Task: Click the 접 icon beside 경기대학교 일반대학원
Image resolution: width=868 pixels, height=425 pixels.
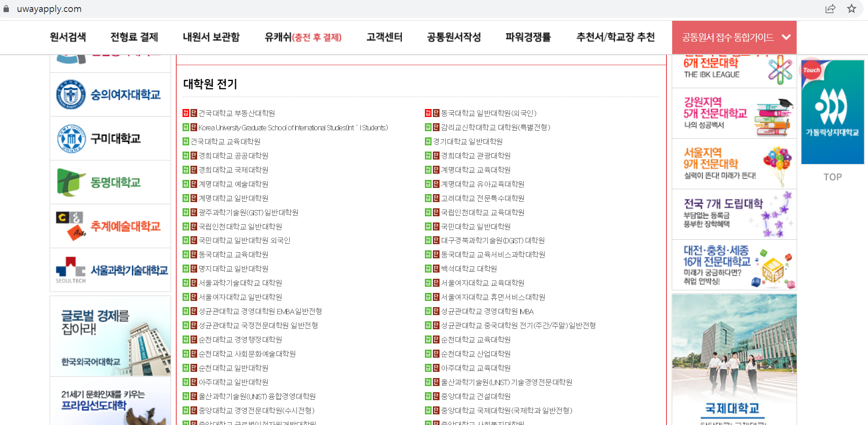Action: point(428,141)
